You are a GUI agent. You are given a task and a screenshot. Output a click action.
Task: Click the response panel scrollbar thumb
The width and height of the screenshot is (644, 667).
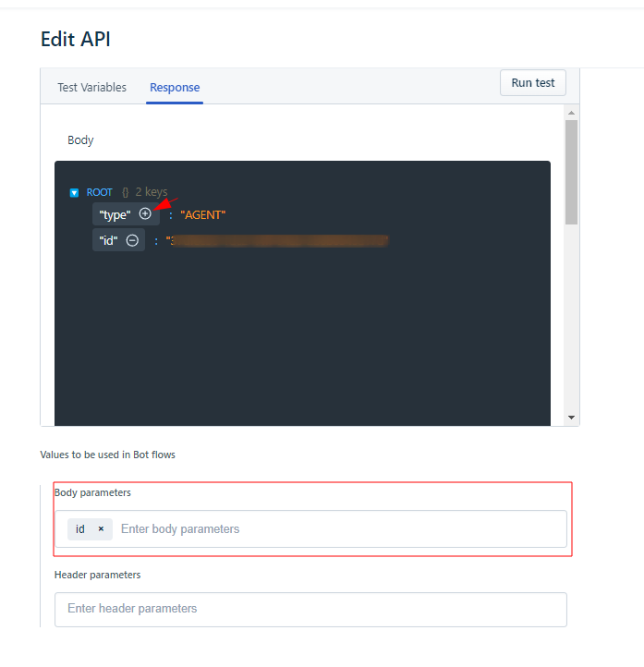pyautogui.click(x=571, y=172)
